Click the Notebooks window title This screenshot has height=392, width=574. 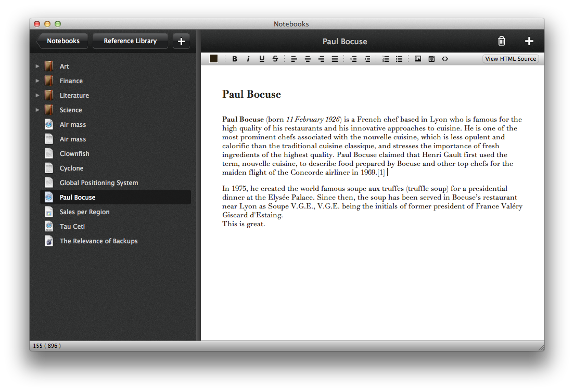point(291,24)
